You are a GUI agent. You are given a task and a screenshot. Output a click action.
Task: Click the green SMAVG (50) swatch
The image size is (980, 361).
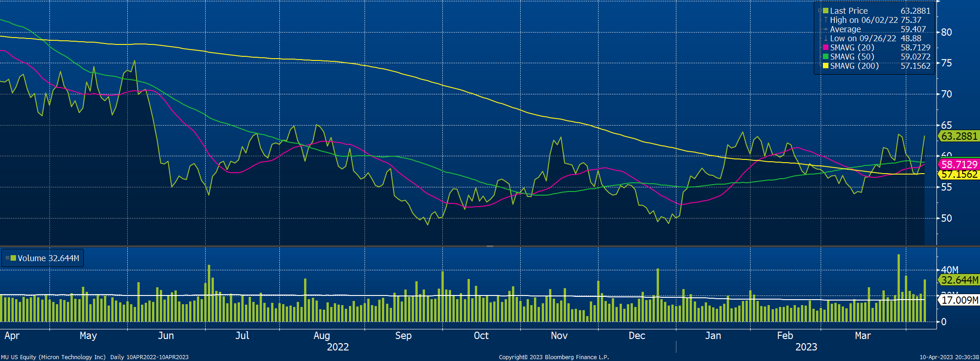click(826, 57)
